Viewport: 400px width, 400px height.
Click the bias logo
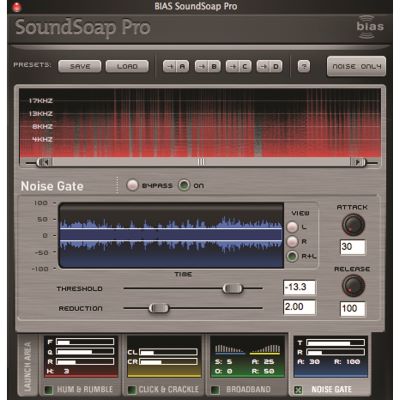pos(370,27)
